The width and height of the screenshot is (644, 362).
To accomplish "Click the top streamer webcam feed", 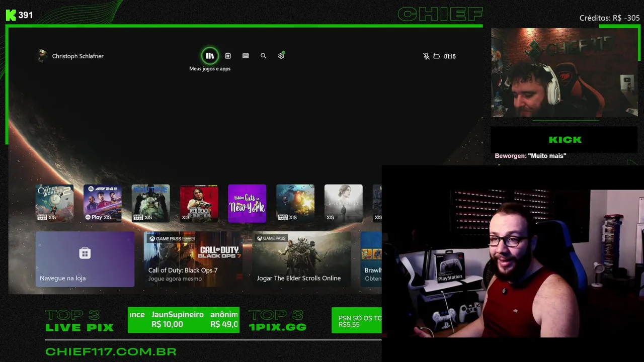I will pyautogui.click(x=565, y=72).
